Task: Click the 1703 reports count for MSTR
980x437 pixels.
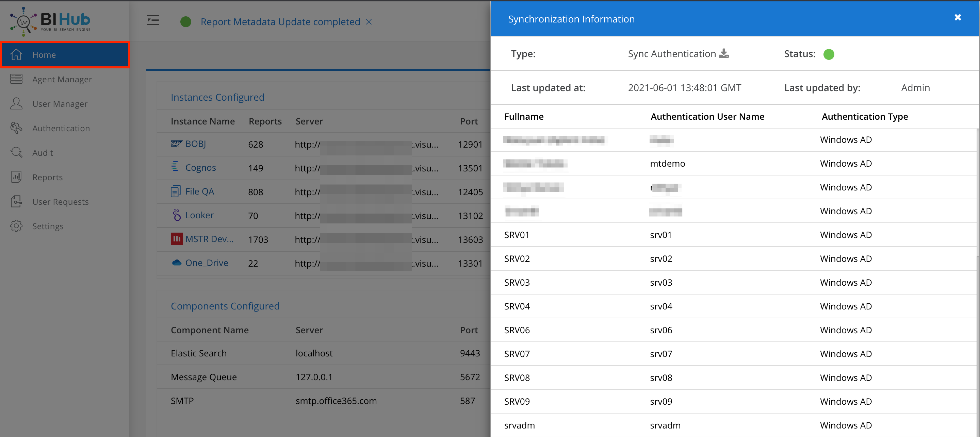Action: coord(258,239)
